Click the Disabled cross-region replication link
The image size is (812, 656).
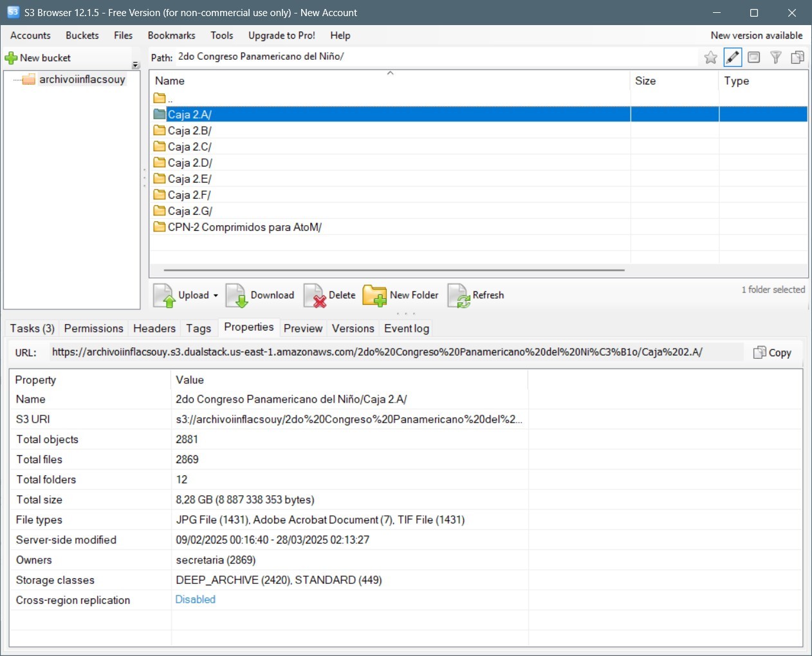point(196,599)
